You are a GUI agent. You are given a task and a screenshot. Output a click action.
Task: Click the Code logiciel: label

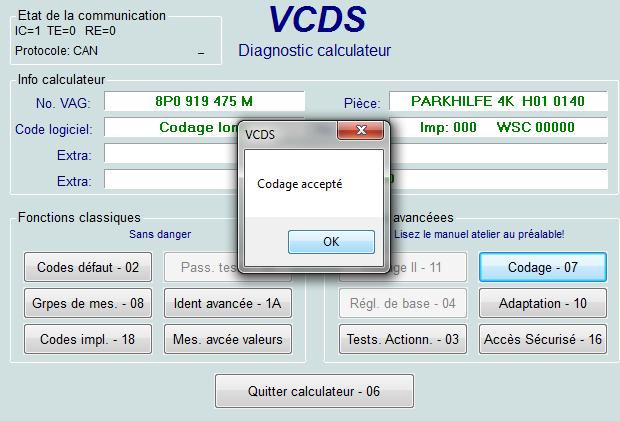point(54,129)
